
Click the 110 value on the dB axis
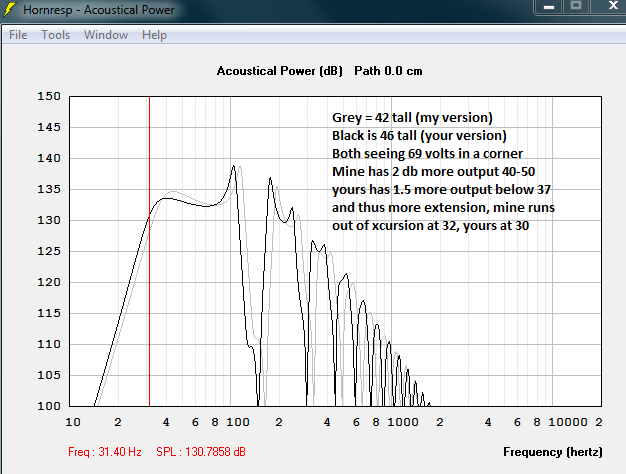pos(49,344)
